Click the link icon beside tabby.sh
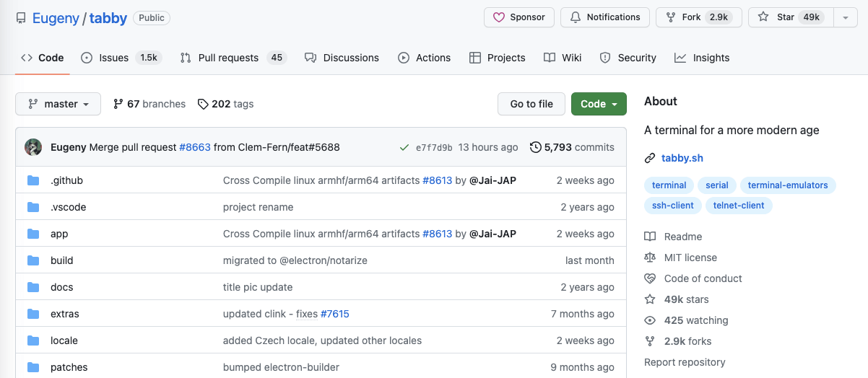 (650, 158)
